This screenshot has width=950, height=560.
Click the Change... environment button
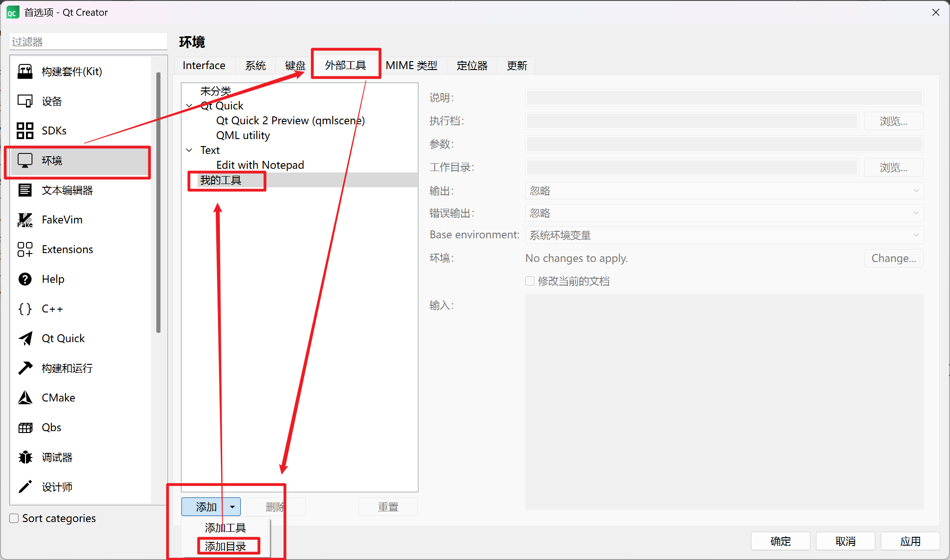pyautogui.click(x=893, y=258)
